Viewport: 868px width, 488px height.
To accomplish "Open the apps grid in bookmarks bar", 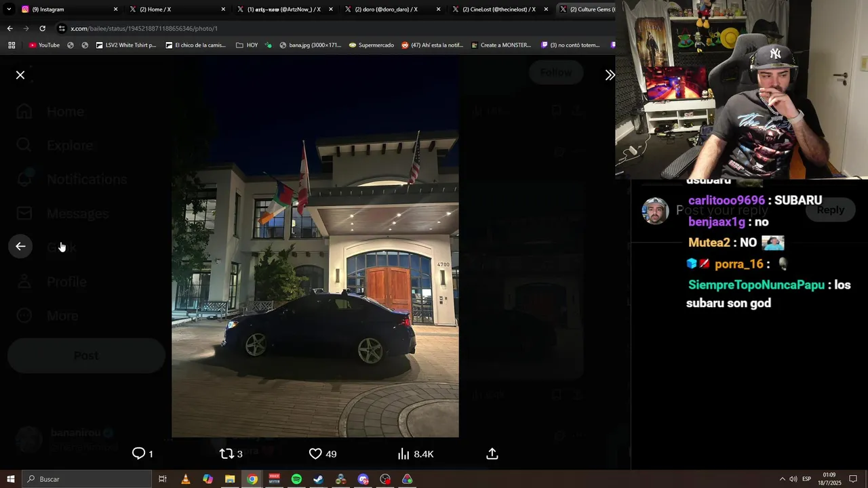I will [x=12, y=45].
